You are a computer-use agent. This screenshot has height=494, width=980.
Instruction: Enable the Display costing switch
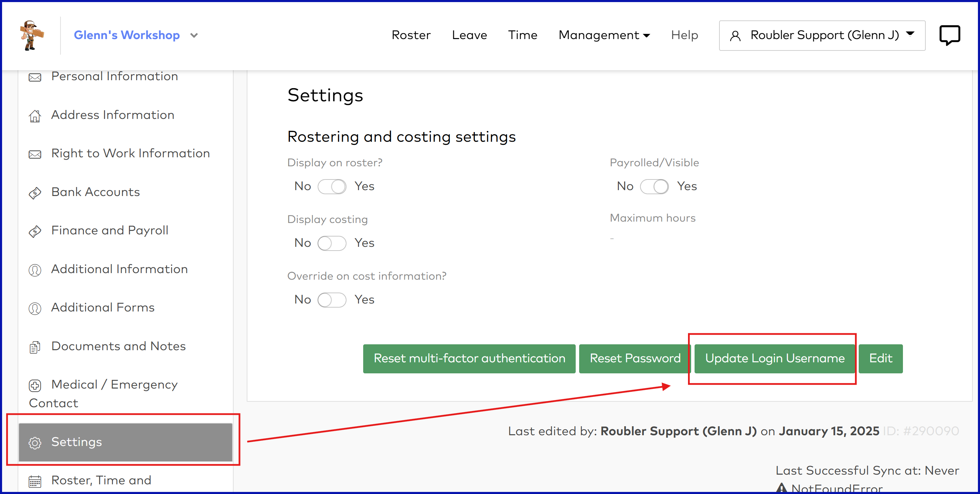(x=332, y=243)
